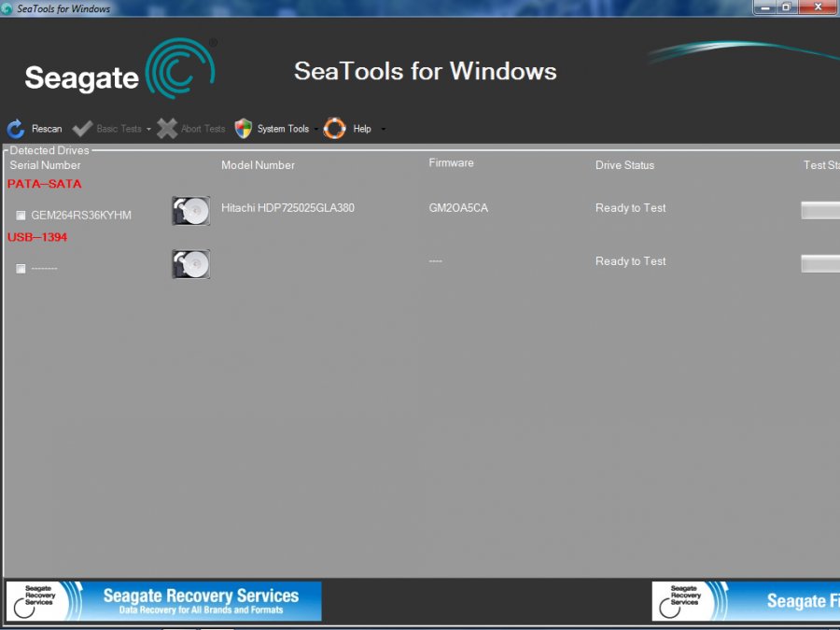Click the SeaTools title bar app icon
840x630 pixels.
pos(7,8)
